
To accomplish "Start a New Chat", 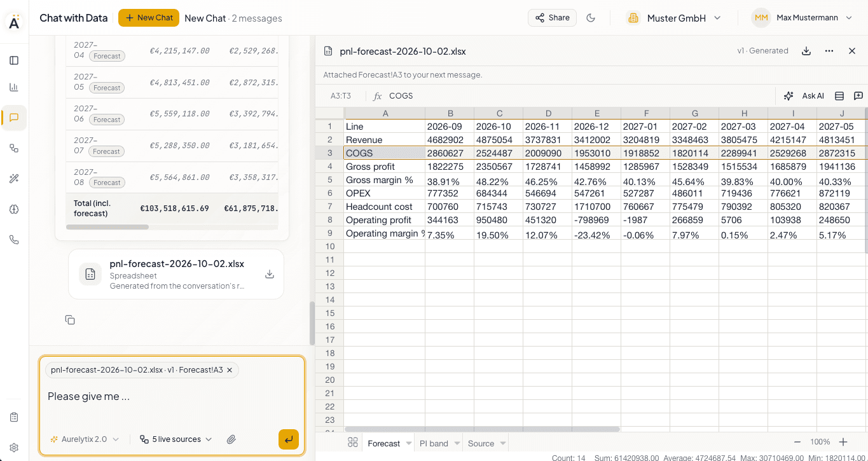I will pyautogui.click(x=149, y=18).
